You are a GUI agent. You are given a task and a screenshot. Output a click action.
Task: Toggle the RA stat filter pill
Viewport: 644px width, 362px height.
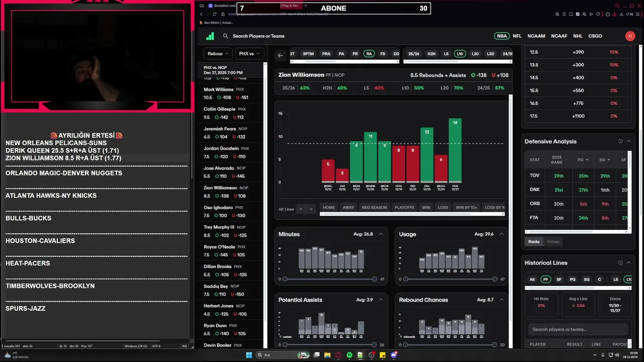pos(369,54)
